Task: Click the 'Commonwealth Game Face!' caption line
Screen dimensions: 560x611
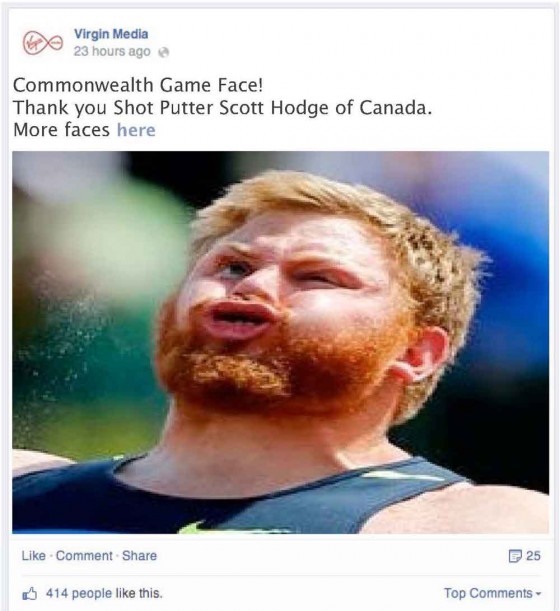Action: tap(138, 85)
